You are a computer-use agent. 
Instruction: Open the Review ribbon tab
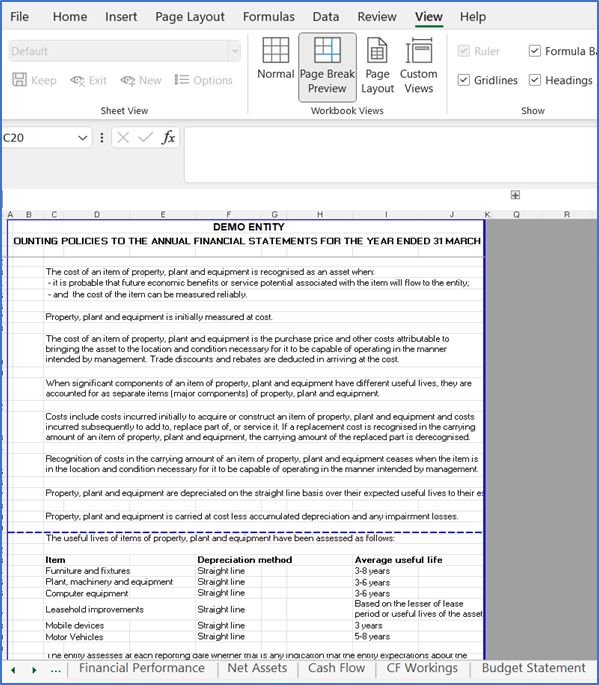tap(377, 17)
